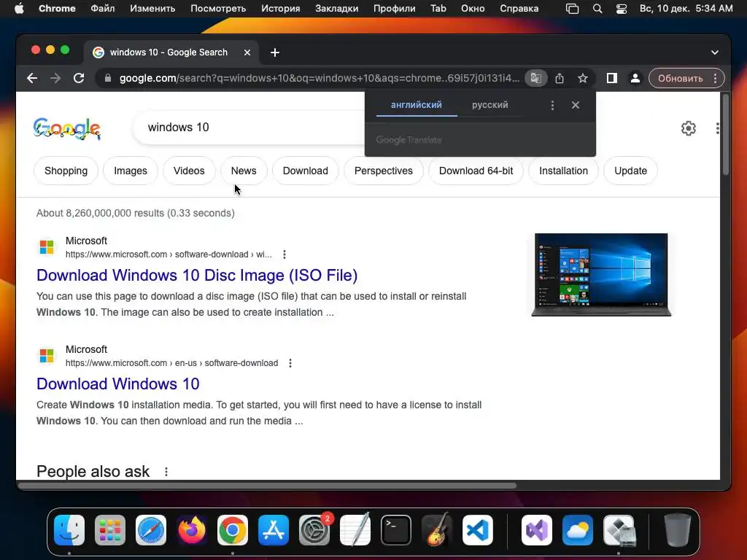747x560 pixels.
Task: Launch Terminal from the Dock
Action: pos(396,530)
